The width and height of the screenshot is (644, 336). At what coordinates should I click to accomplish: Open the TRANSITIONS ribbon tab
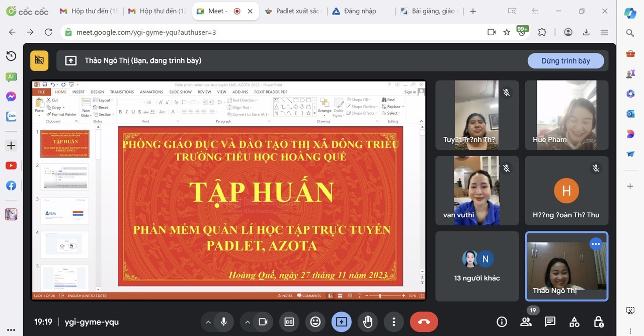(x=122, y=92)
